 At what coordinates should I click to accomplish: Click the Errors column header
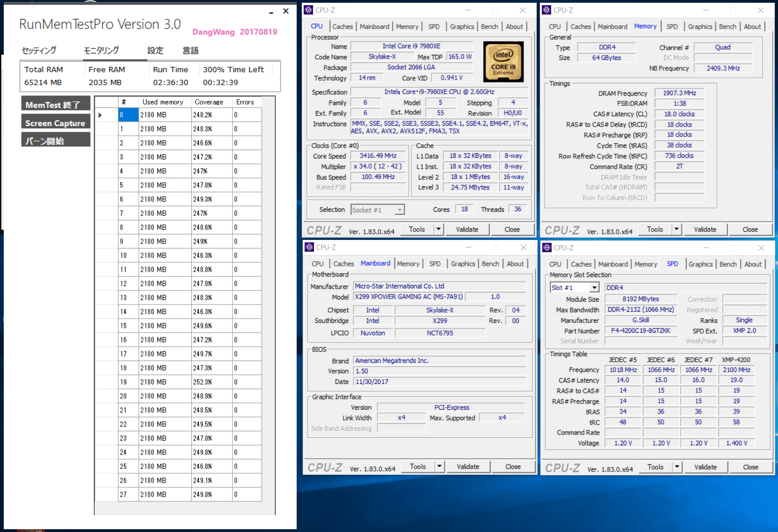(247, 102)
